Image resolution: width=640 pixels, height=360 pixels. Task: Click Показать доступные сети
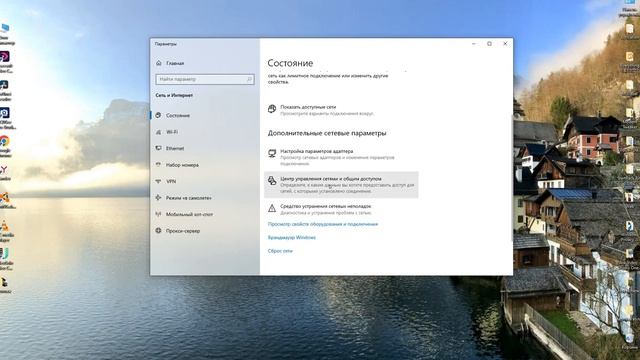pos(321,110)
